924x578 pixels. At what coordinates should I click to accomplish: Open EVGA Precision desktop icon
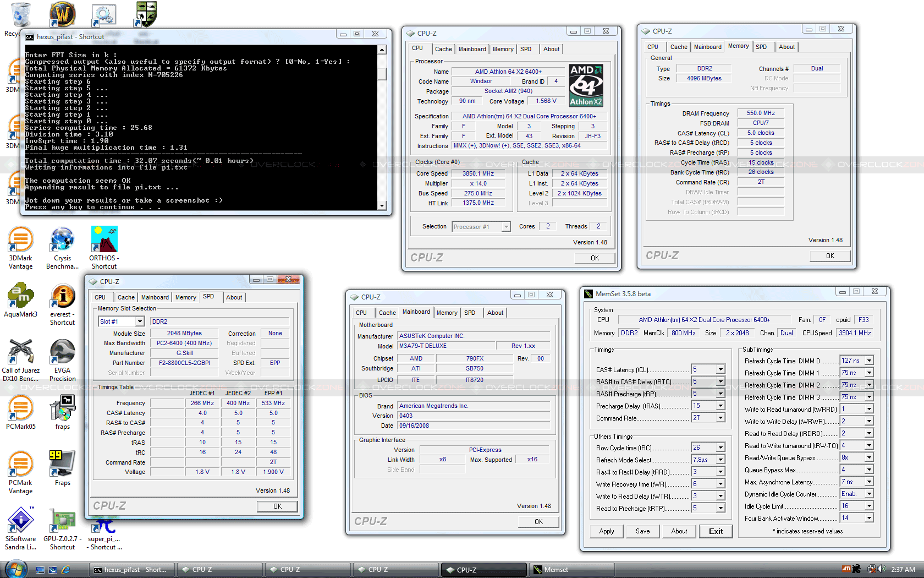click(x=62, y=361)
